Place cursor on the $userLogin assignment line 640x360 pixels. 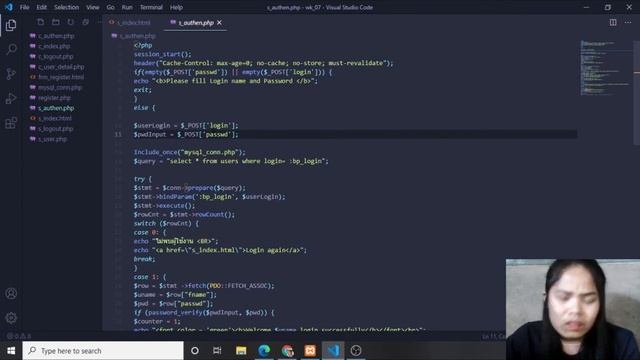tap(186, 125)
